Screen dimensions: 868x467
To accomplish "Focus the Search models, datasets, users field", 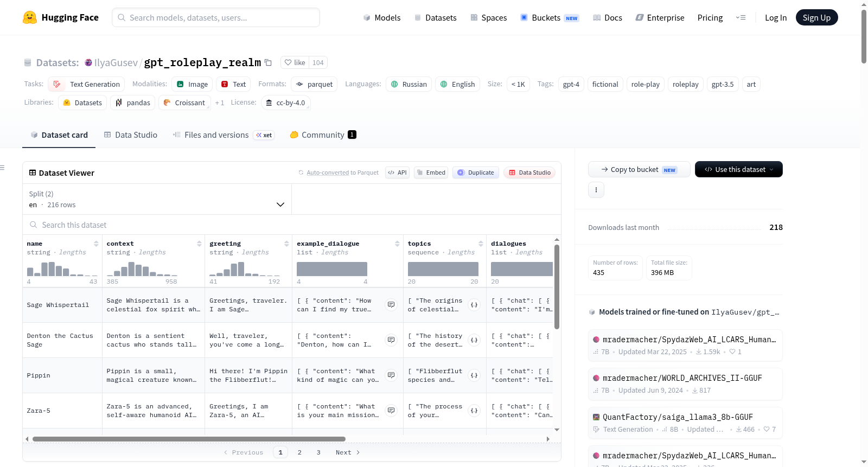I will (x=216, y=17).
